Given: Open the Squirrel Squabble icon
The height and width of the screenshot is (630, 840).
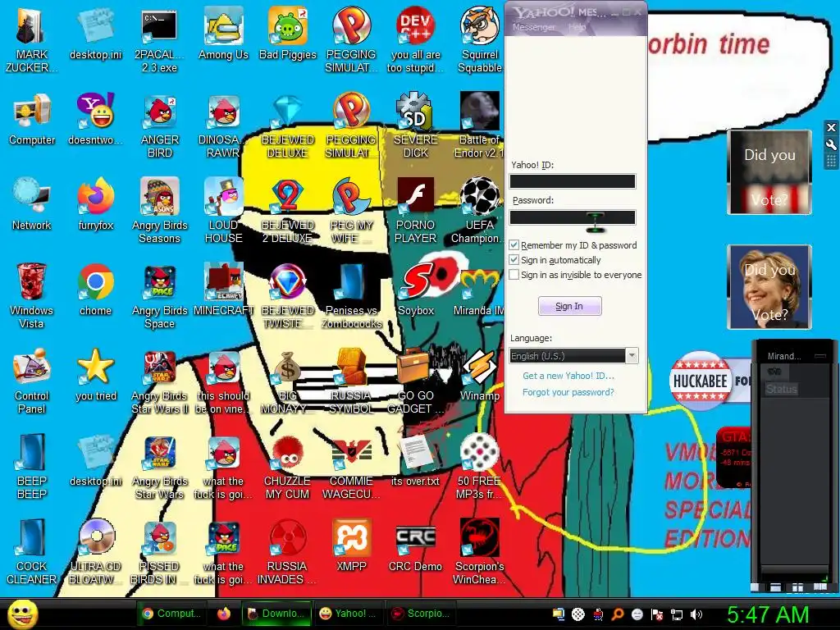Looking at the screenshot, I should click(479, 39).
